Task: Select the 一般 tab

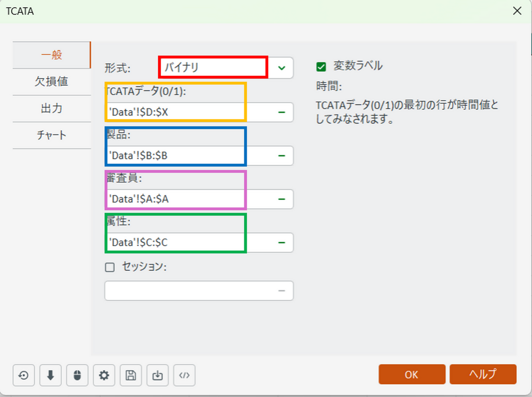Action: 52,55
